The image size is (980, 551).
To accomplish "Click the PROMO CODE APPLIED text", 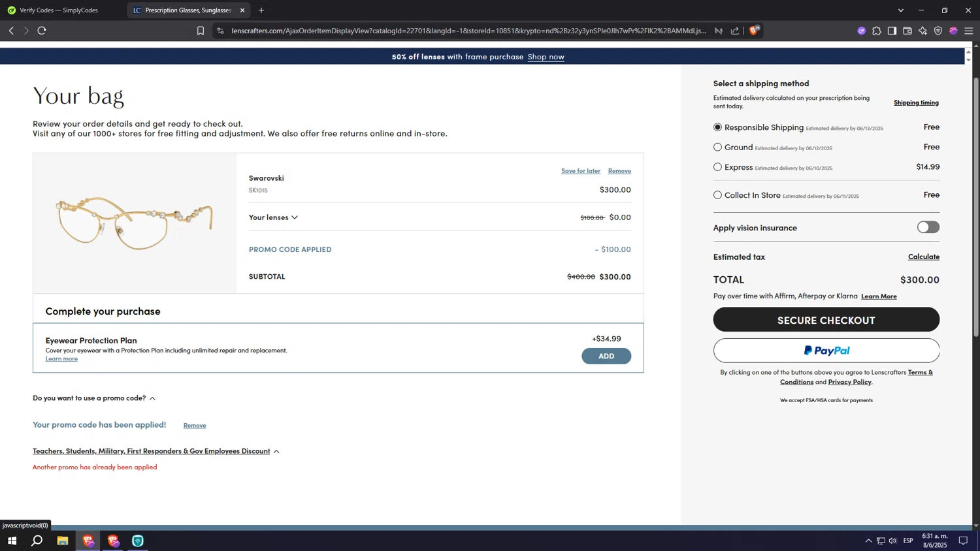I will point(290,249).
